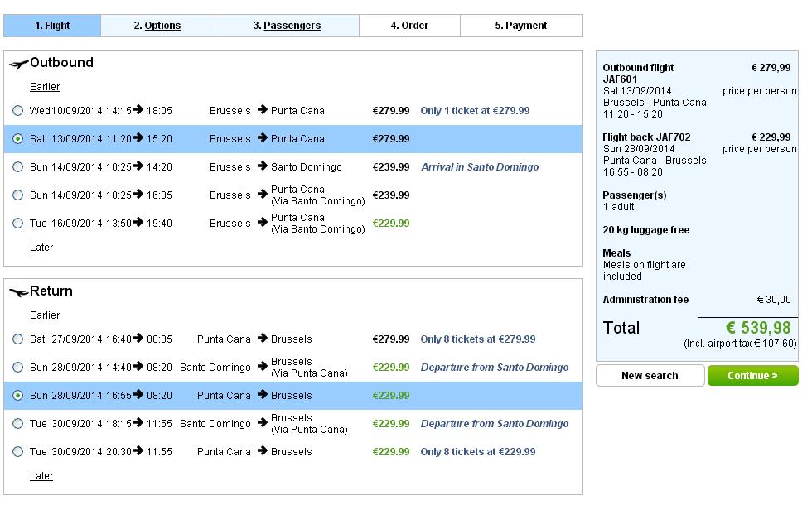This screenshot has width=812, height=505.
Task: Select Sat 27/09/2014 16:40 return flight
Action: 18,339
